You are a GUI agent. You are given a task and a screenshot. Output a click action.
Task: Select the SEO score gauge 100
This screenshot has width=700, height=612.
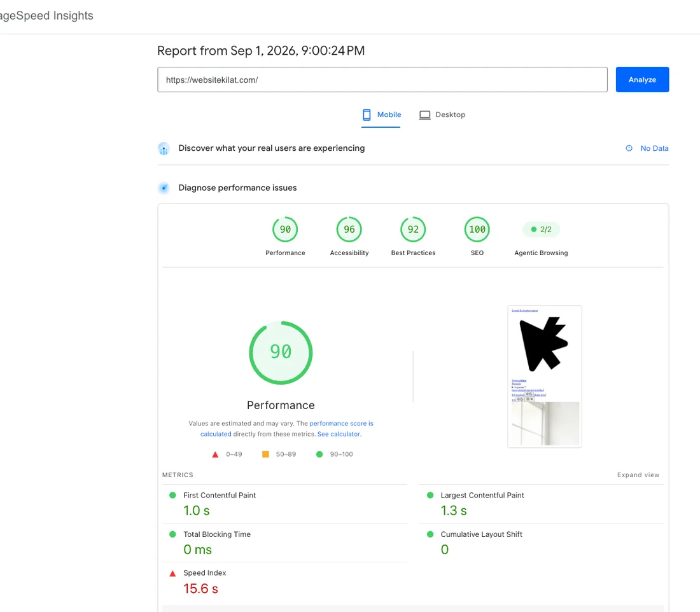click(477, 230)
